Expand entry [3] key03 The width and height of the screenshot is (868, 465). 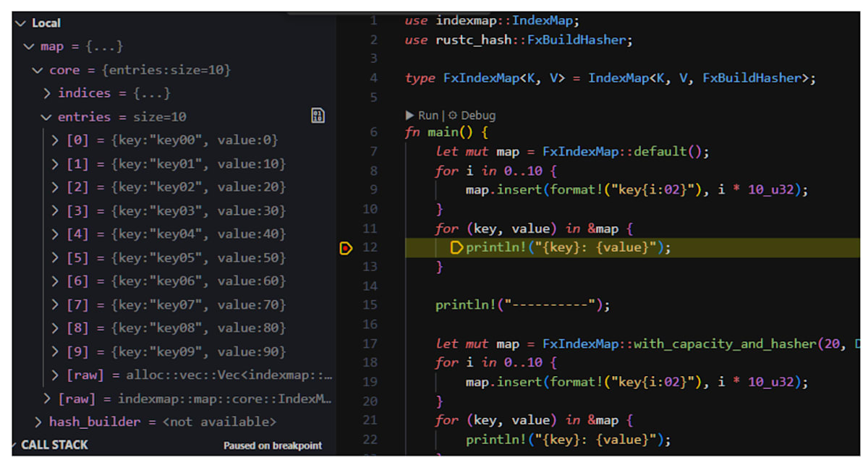click(56, 211)
